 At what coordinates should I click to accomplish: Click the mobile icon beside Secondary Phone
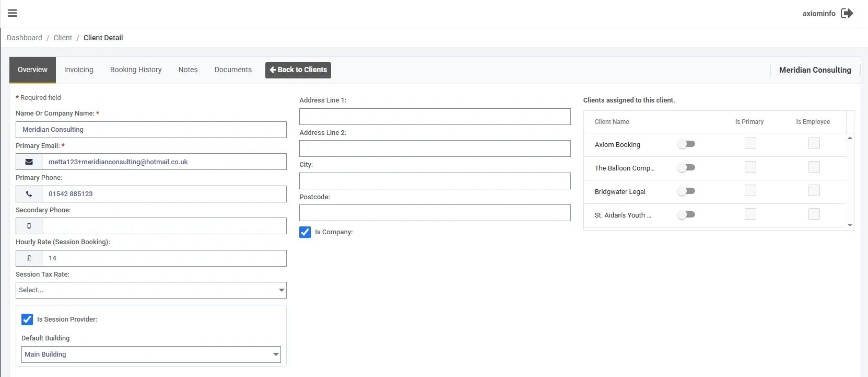click(29, 226)
